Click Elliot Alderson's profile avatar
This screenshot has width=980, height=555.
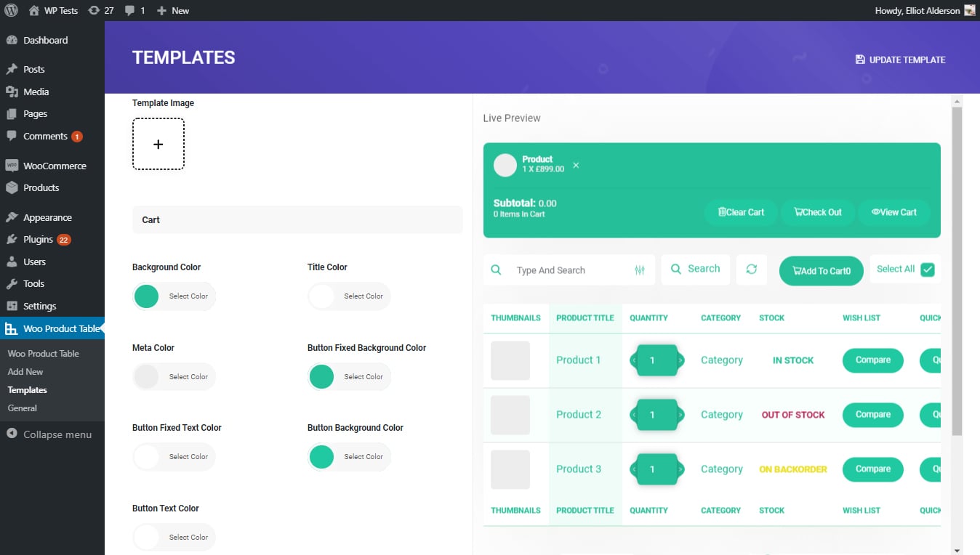pos(970,10)
